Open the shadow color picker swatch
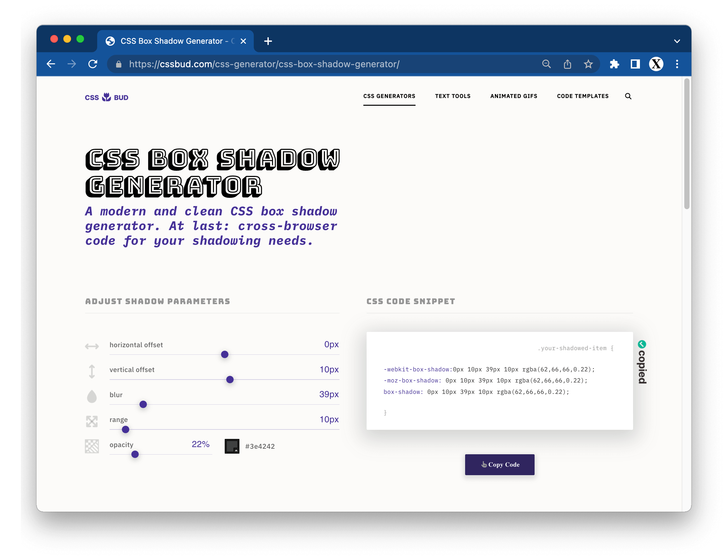The height and width of the screenshot is (560, 728). (232, 446)
